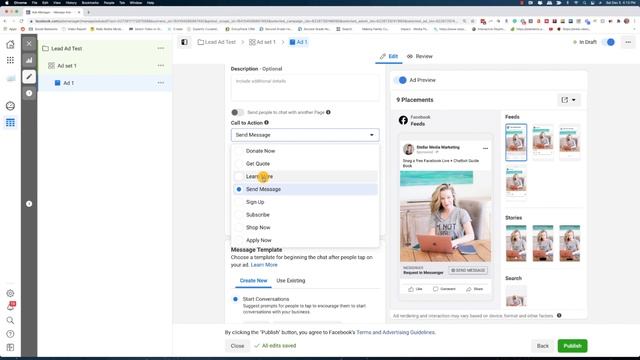Select Ad set 1 in tree
This screenshot has width=640, height=360.
62,65
